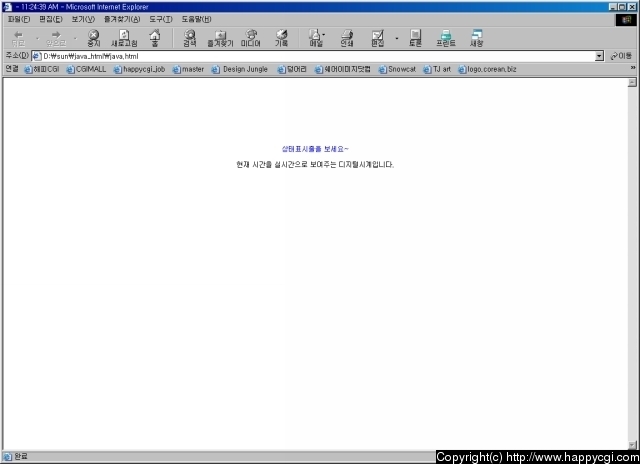Refresh the page with 새로고침 icon
640x464 pixels.
(x=124, y=38)
